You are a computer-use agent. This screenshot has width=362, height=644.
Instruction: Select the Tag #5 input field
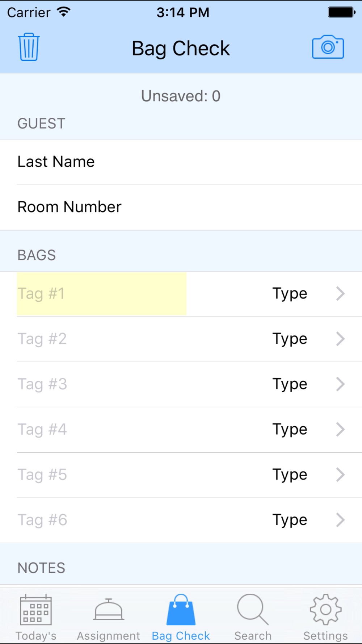[101, 475]
